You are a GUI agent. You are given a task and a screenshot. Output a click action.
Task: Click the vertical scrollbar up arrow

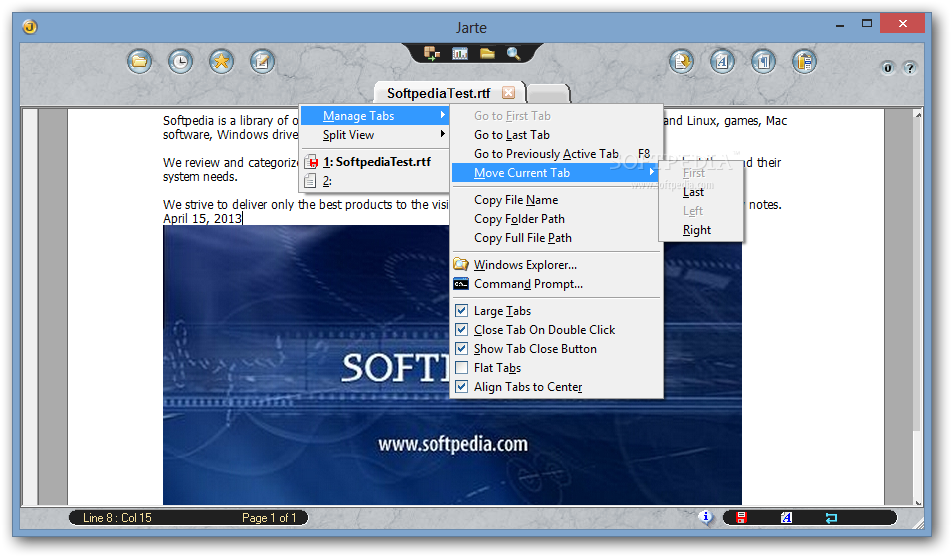click(919, 114)
